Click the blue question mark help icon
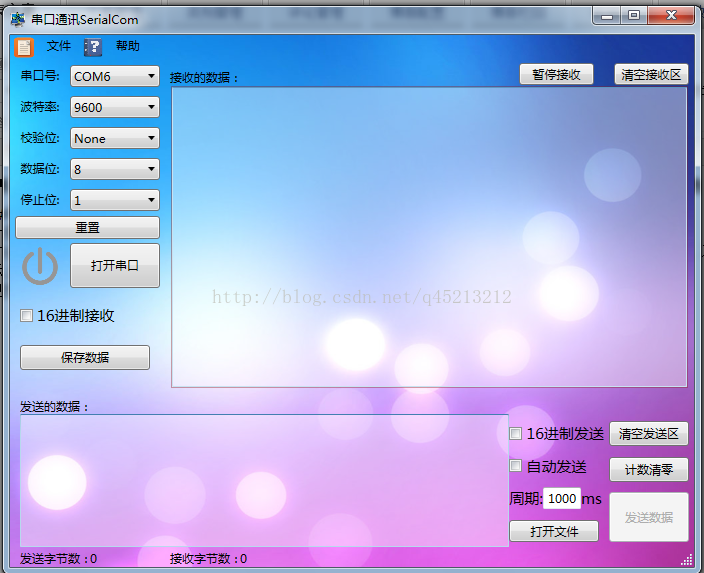704x573 pixels. click(x=93, y=47)
